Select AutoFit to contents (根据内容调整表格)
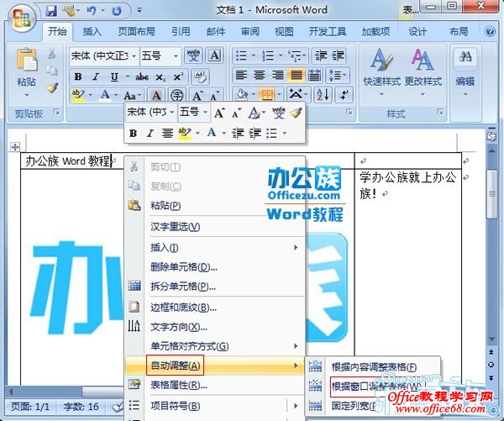The height and width of the screenshot is (421, 504). click(x=373, y=366)
